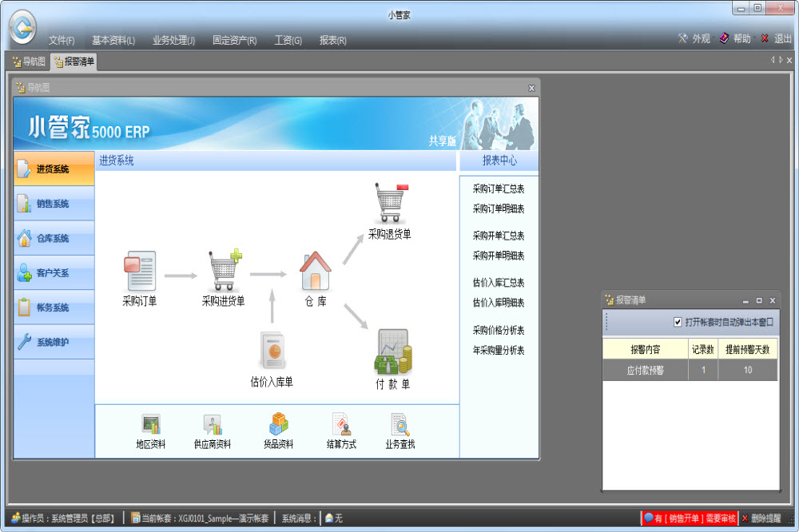The width and height of the screenshot is (799, 532).
Task: Select the 采购退货单 return cart icon
Action: pos(390,204)
